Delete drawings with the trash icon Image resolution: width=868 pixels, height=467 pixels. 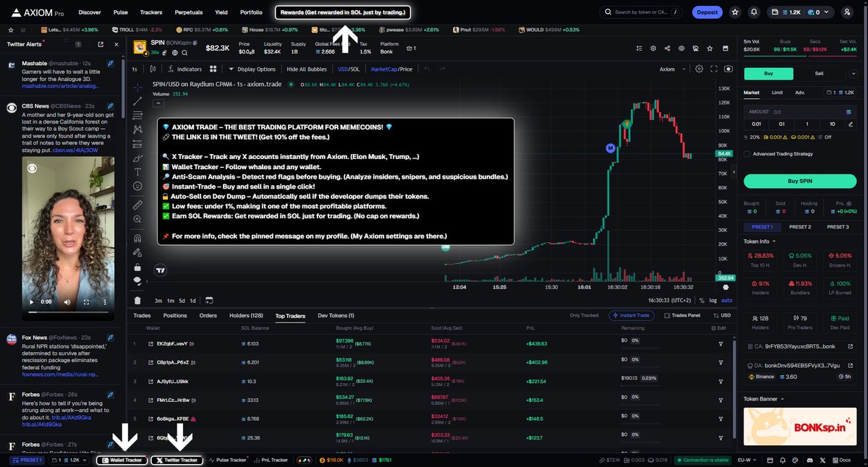pyautogui.click(x=137, y=300)
